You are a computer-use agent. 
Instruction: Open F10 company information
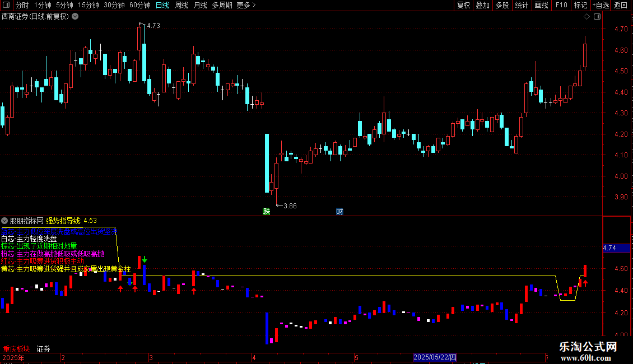click(561, 5)
